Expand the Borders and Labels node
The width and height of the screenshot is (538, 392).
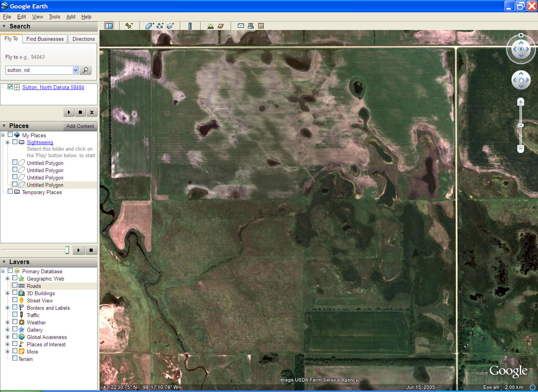tap(7, 308)
